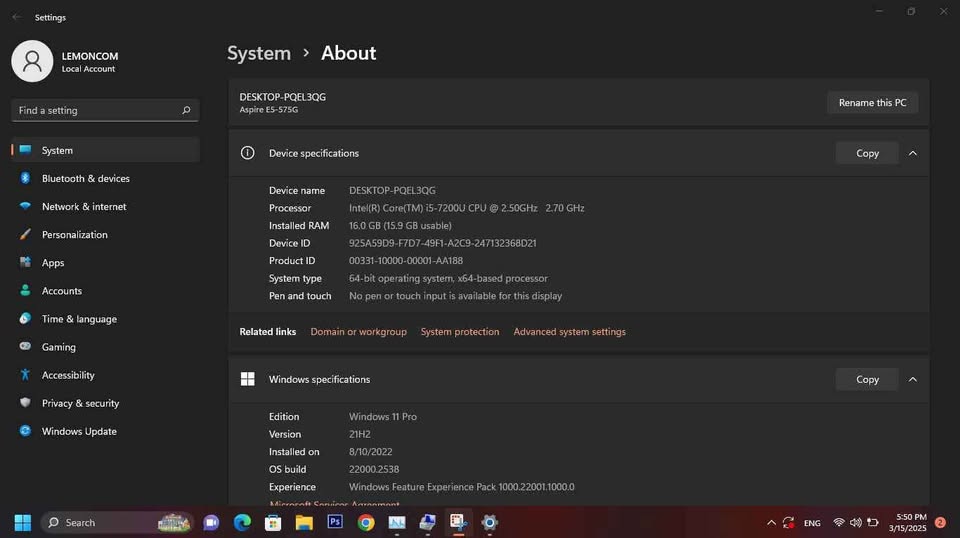Open the System category in sidebar
960x538 pixels.
[105, 150]
